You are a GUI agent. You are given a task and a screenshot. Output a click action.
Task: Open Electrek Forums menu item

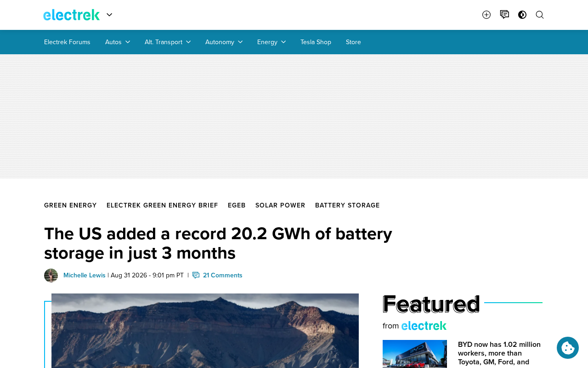pos(67,42)
